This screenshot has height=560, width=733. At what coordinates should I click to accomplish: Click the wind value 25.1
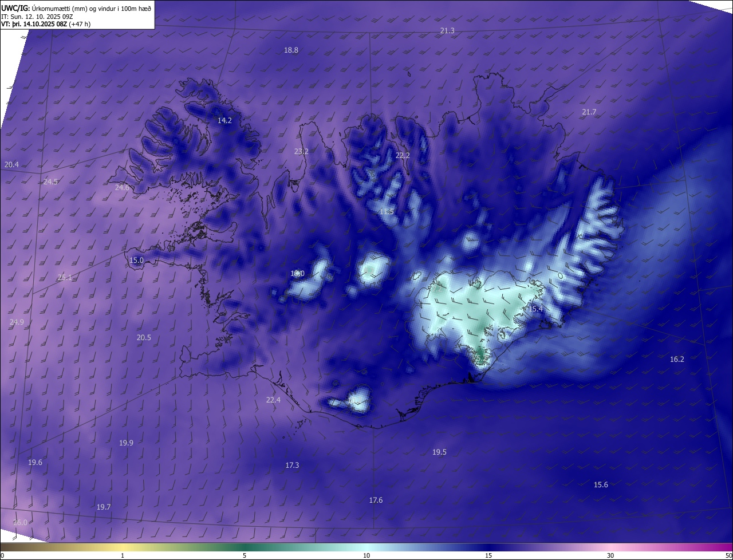tap(65, 277)
